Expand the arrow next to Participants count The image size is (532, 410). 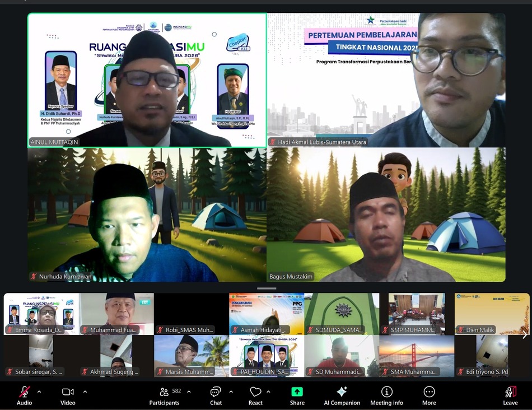(x=189, y=392)
